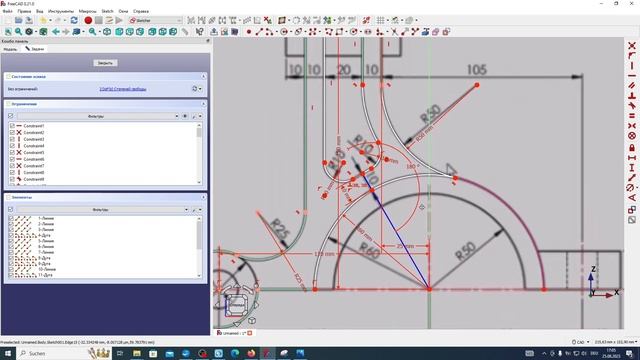Toggle the elements filter master checkbox
Screen dimensions: 640x360
[11, 209]
